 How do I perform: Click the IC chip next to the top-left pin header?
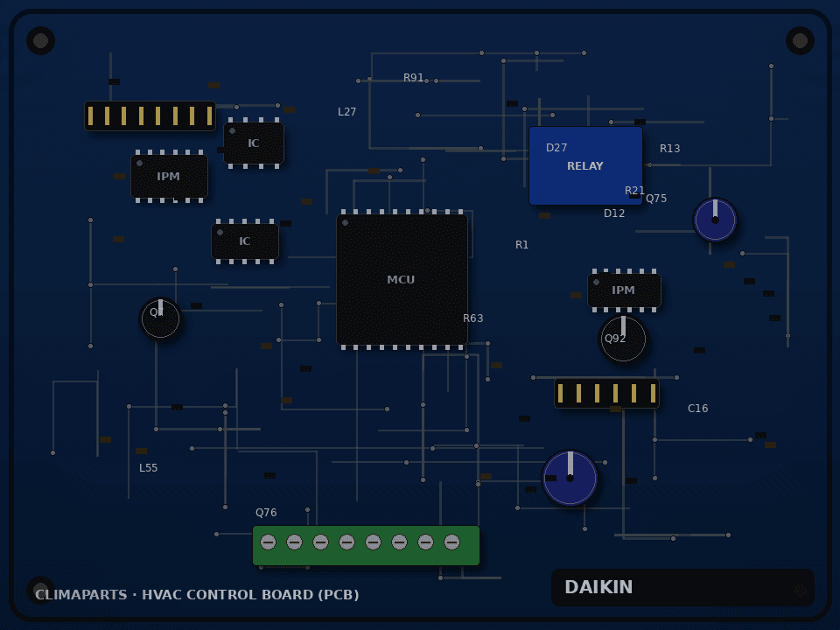pos(254,143)
